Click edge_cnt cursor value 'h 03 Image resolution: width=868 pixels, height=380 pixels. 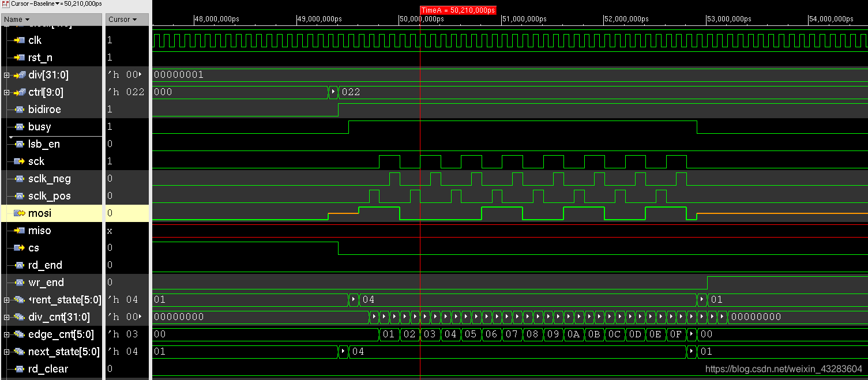pyautogui.click(x=122, y=334)
